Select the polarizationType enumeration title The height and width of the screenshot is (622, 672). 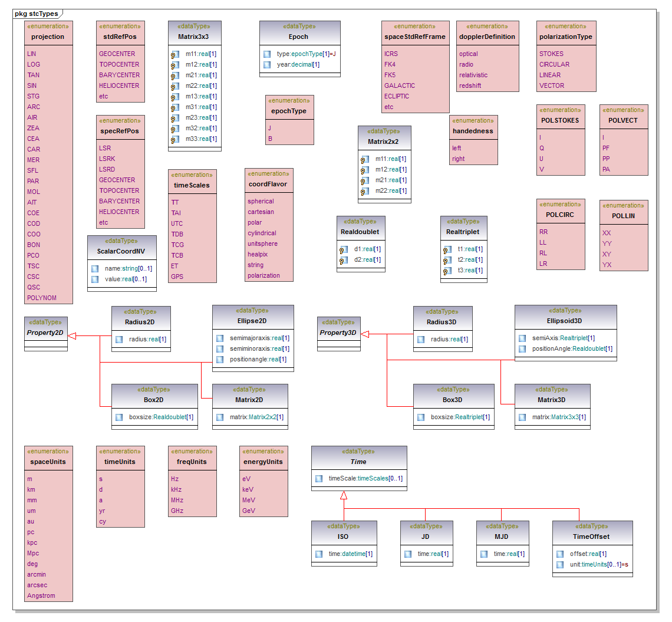566,37
